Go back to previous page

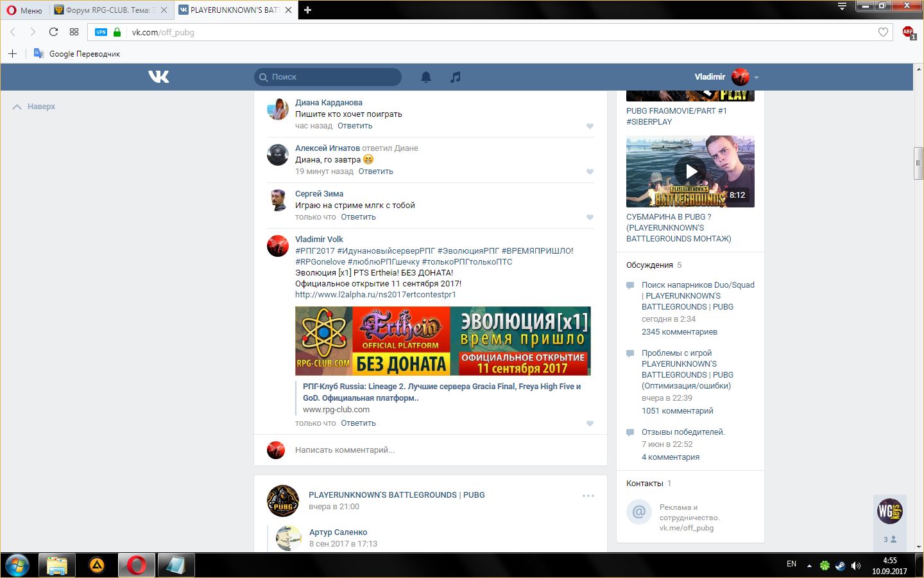click(13, 32)
